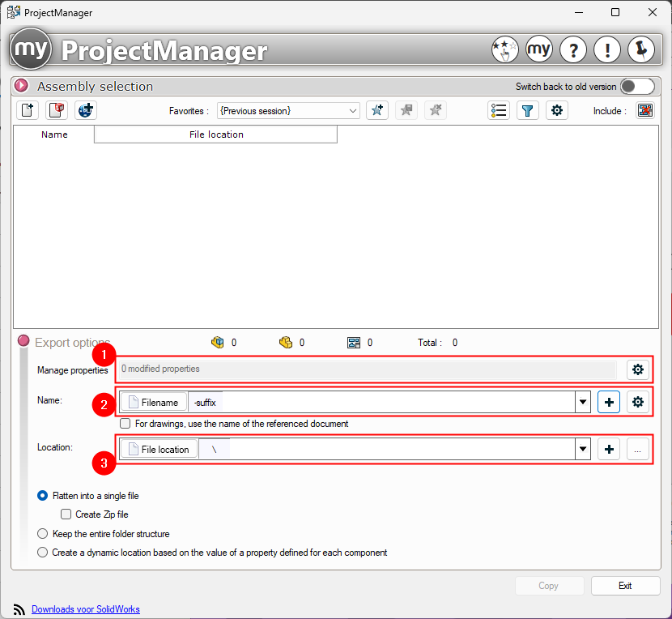Open the File location dropdown

tap(581, 449)
